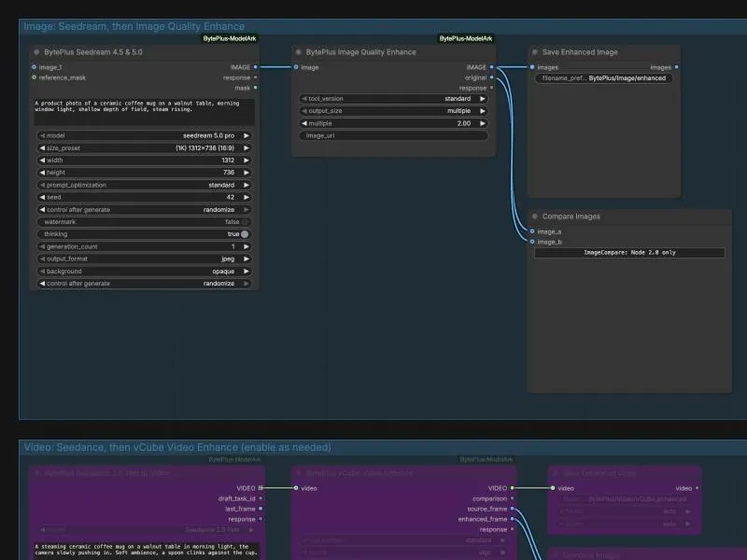Click the VIDEO output slot of the Seedance node
747x560 pixels.
pos(261,488)
